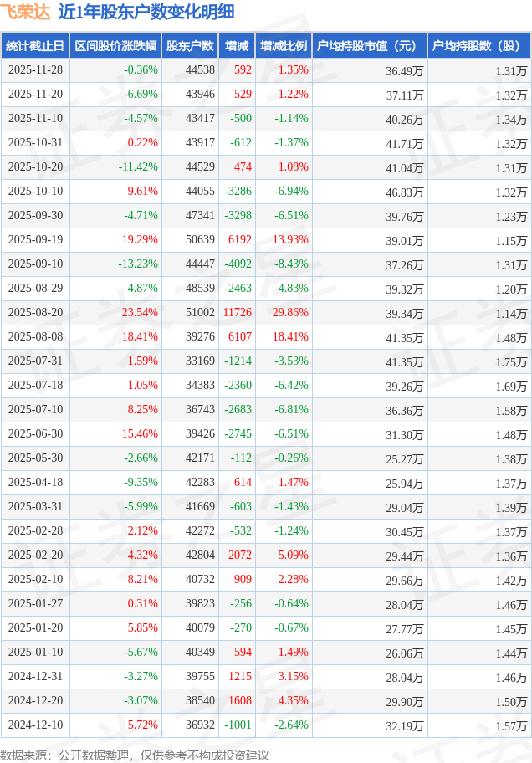The image size is (532, 763).
Task: Click the 统计截止日 column header
Action: click(34, 46)
